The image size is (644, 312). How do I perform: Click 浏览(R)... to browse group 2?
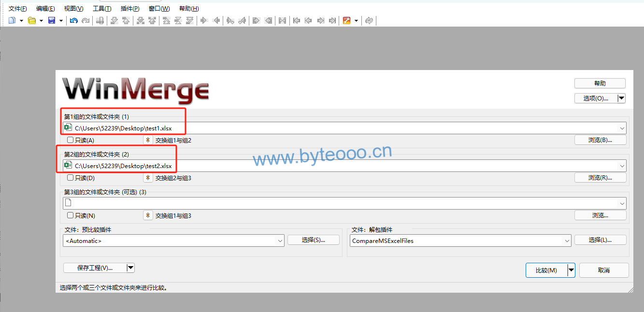click(600, 178)
